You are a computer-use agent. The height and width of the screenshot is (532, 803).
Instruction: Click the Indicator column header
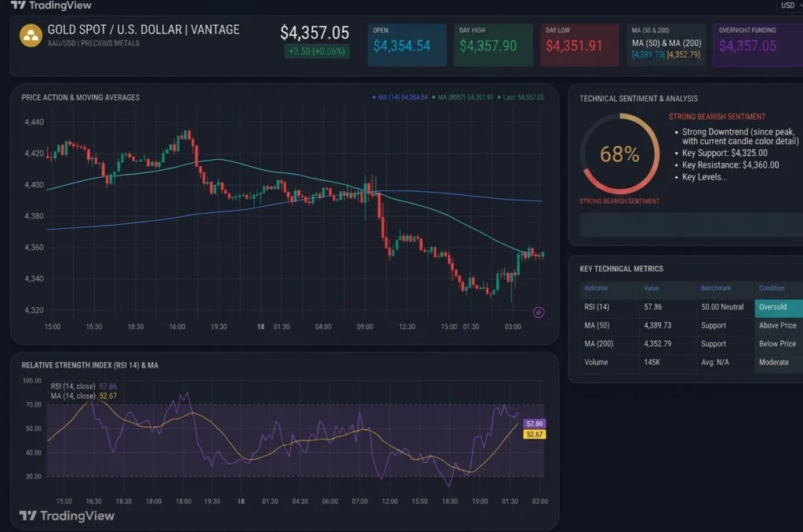596,288
